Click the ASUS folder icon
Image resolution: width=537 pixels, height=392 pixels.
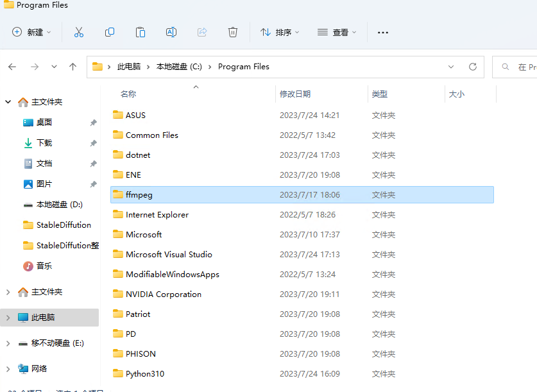pos(118,115)
